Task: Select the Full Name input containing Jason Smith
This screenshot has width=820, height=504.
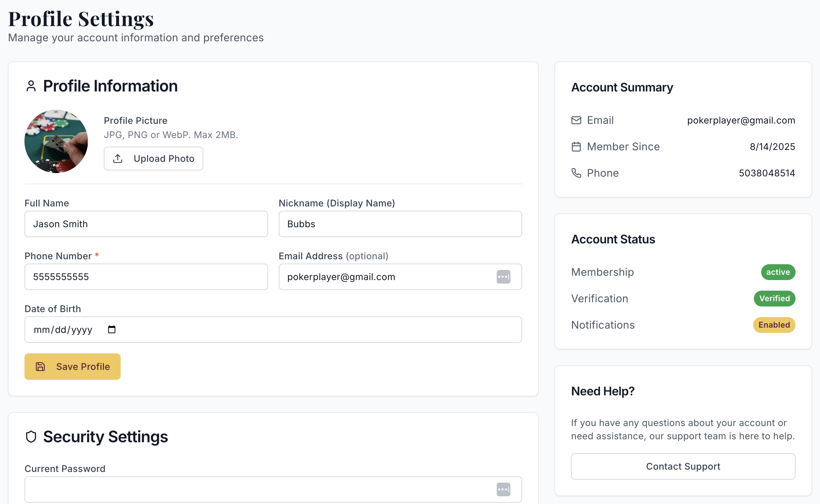Action: click(146, 224)
